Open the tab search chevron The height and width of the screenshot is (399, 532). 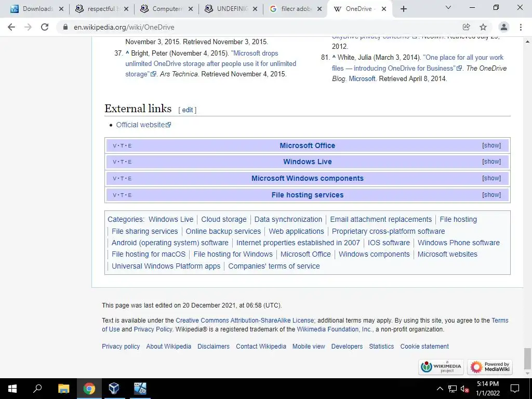(x=448, y=7)
